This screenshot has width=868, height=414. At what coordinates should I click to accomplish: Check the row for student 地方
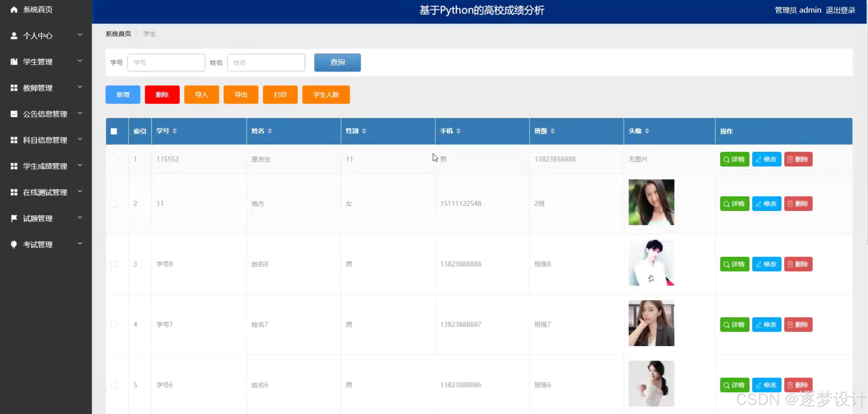click(x=114, y=204)
